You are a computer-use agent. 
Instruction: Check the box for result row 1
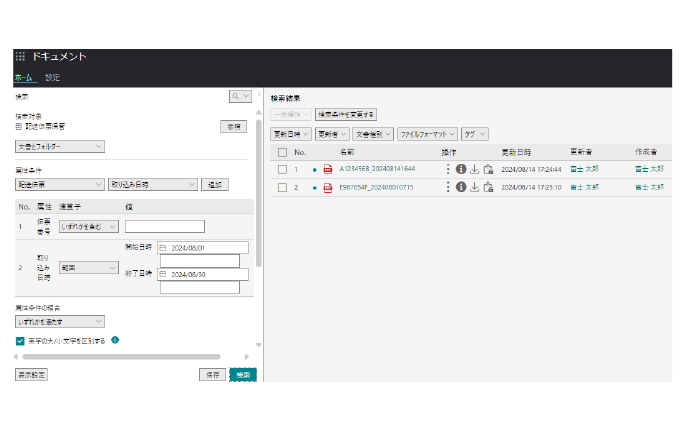pyautogui.click(x=282, y=169)
